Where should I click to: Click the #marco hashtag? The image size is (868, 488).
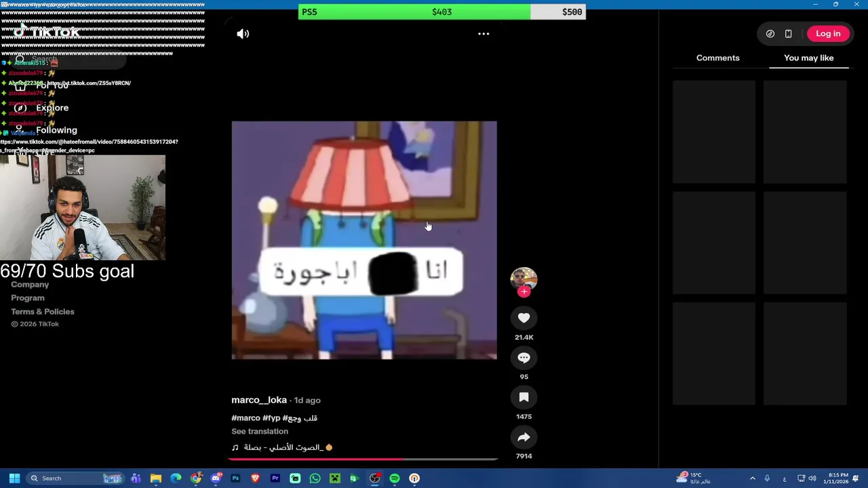point(245,418)
